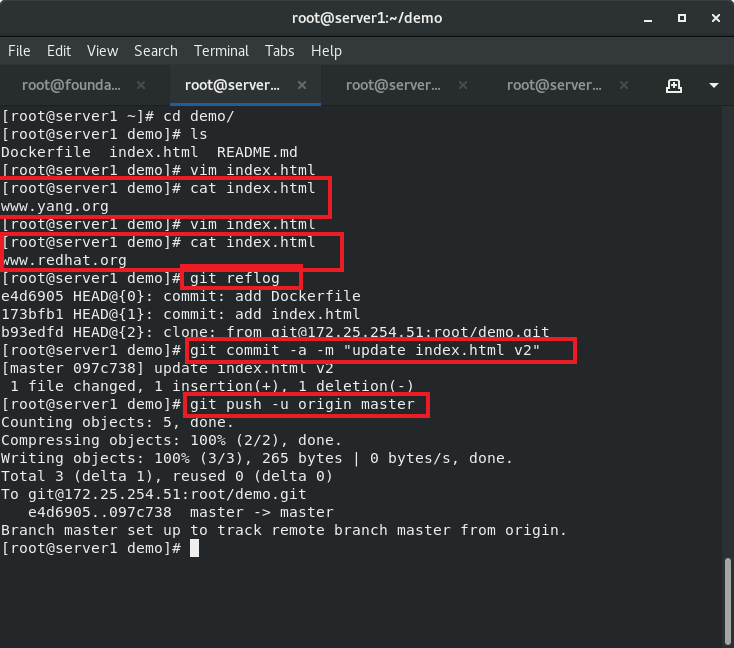This screenshot has width=734, height=648.
Task: Click '[master 097c738]' commit result line
Action: pyautogui.click(x=167, y=368)
